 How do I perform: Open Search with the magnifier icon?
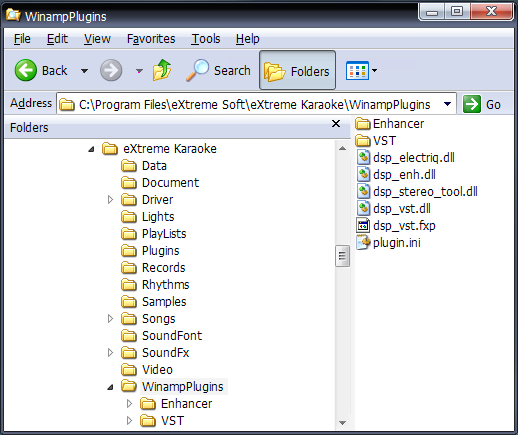[197, 70]
